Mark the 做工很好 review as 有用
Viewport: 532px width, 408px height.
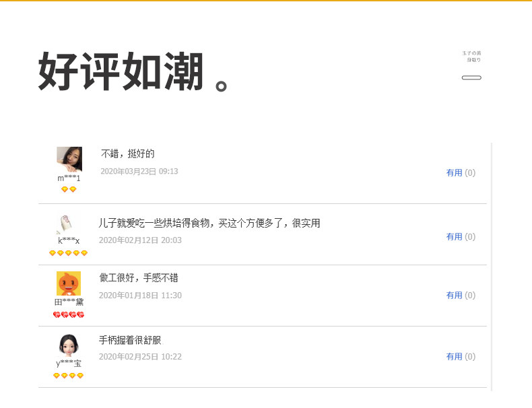point(461,296)
